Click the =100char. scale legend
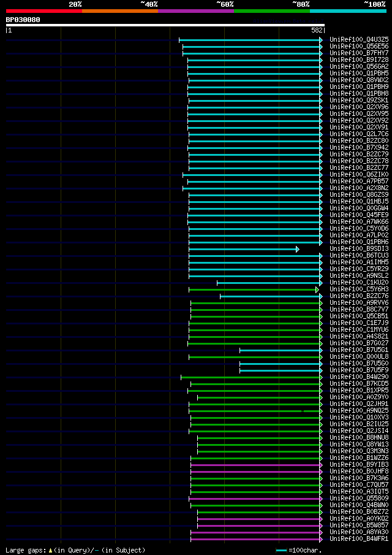This screenshot has height=555, width=392. tap(299, 550)
